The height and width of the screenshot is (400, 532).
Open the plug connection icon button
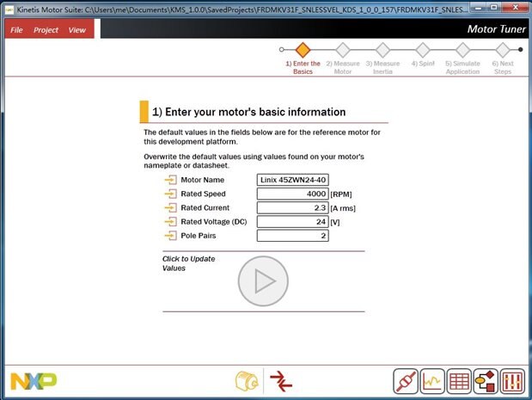pos(406,381)
